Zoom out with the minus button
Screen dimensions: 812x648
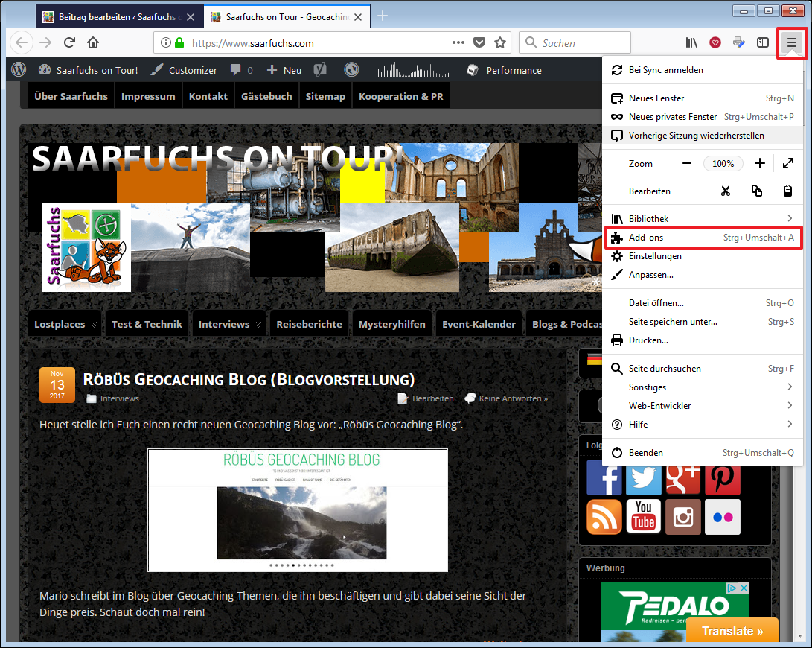(x=687, y=164)
